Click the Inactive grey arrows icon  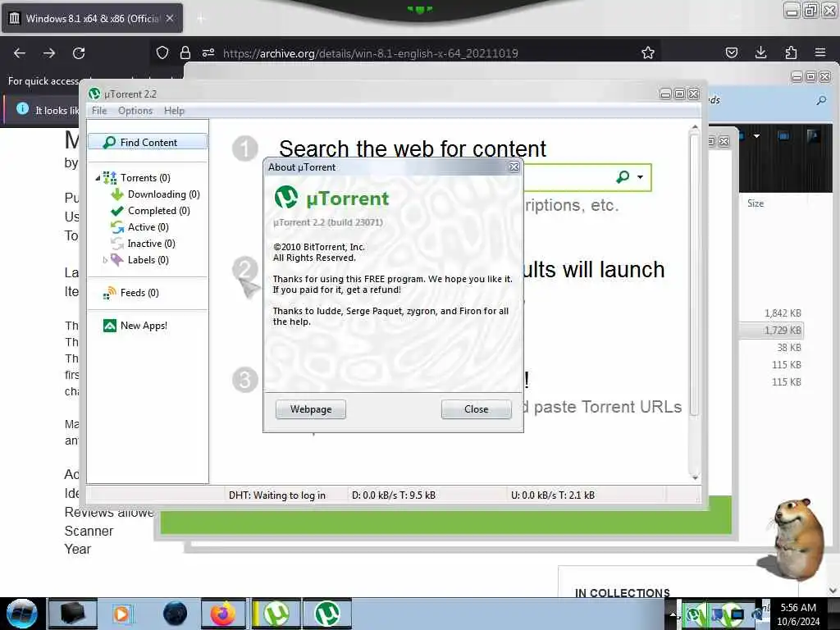tap(116, 244)
